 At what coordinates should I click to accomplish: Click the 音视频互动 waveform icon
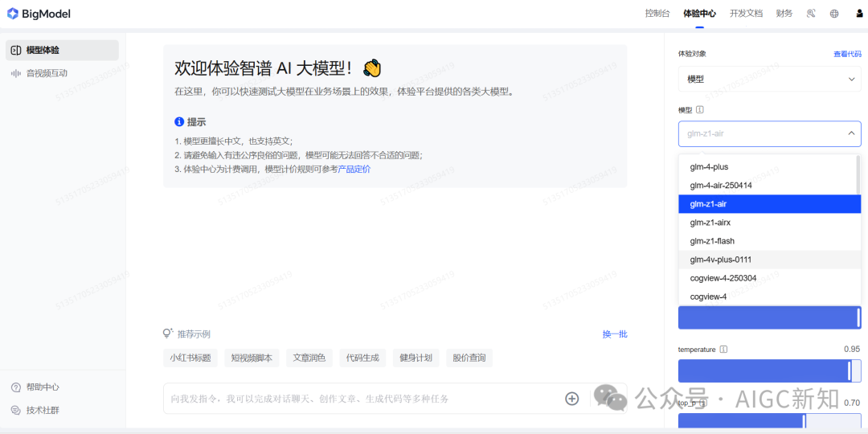tap(16, 73)
